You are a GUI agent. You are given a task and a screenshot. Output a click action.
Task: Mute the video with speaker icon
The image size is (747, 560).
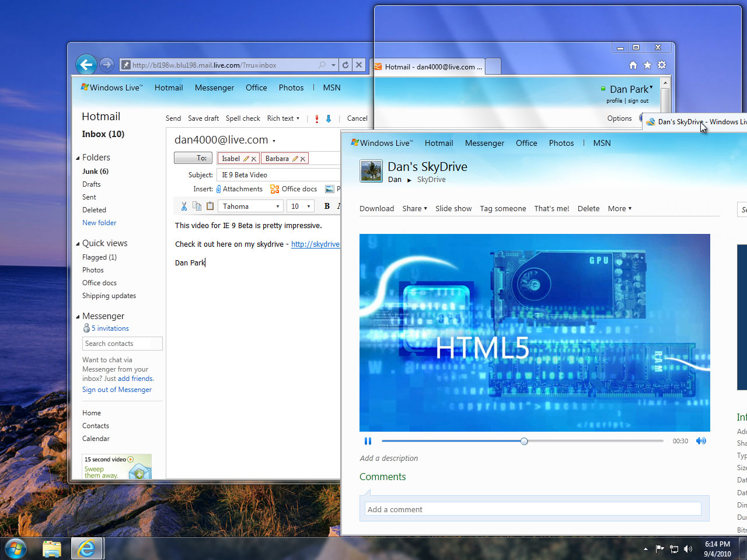point(701,441)
